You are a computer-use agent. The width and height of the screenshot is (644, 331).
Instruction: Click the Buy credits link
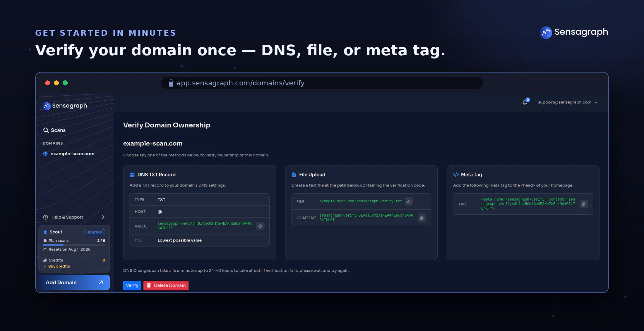57,266
